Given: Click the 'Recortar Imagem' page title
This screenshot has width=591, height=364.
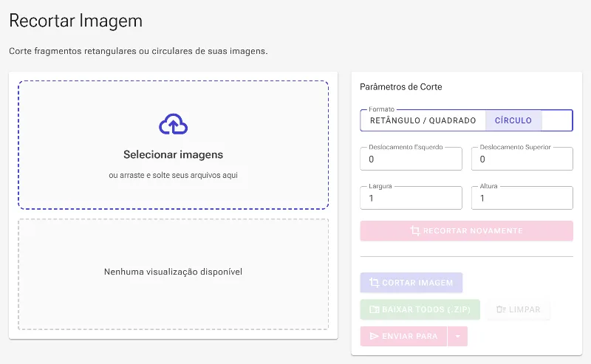Looking at the screenshot, I should pyautogui.click(x=76, y=21).
